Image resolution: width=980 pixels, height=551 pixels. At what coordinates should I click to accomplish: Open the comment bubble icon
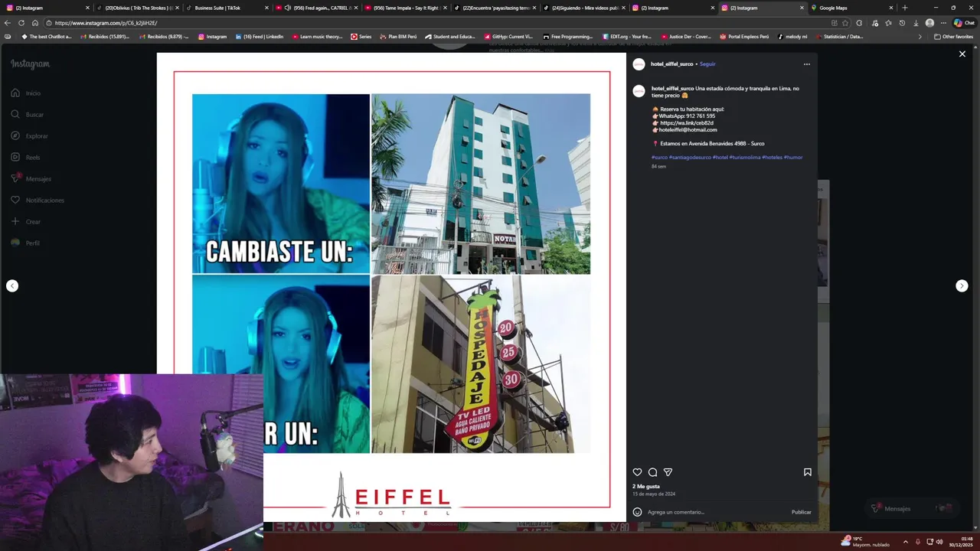tap(652, 472)
